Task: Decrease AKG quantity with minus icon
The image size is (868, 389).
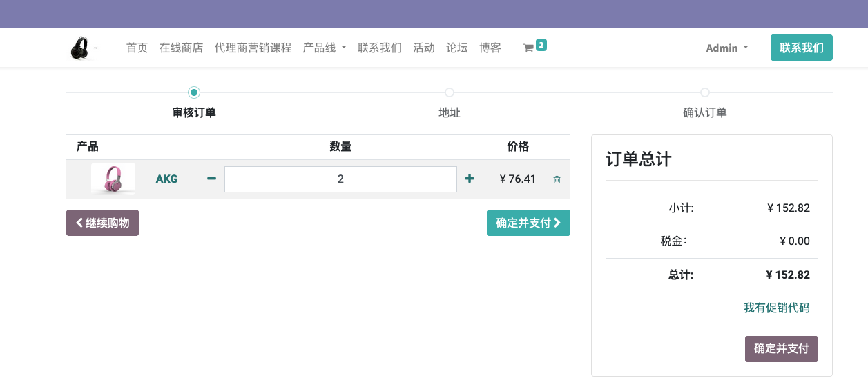Action: click(x=212, y=179)
